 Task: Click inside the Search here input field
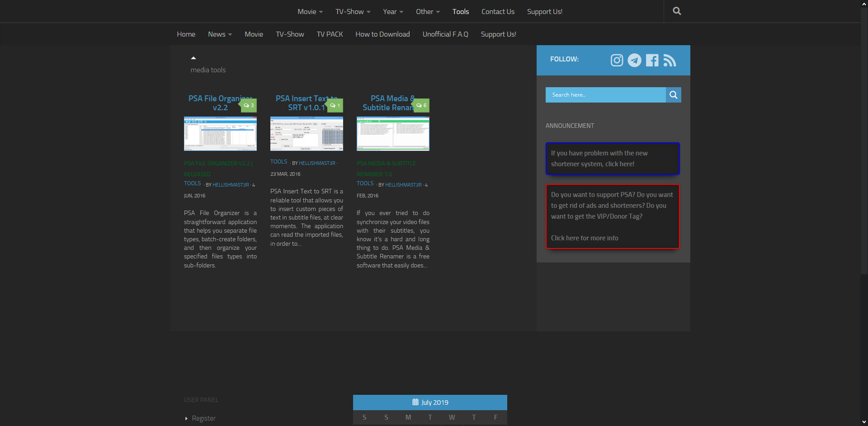point(605,94)
